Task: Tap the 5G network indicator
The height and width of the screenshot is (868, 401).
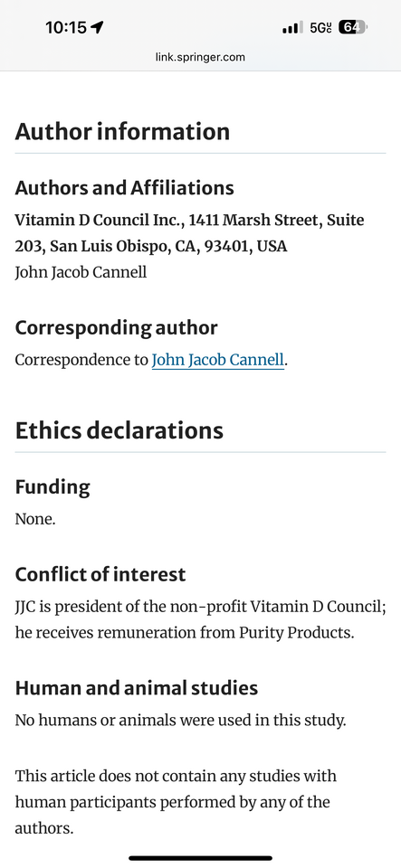Action: click(320, 27)
